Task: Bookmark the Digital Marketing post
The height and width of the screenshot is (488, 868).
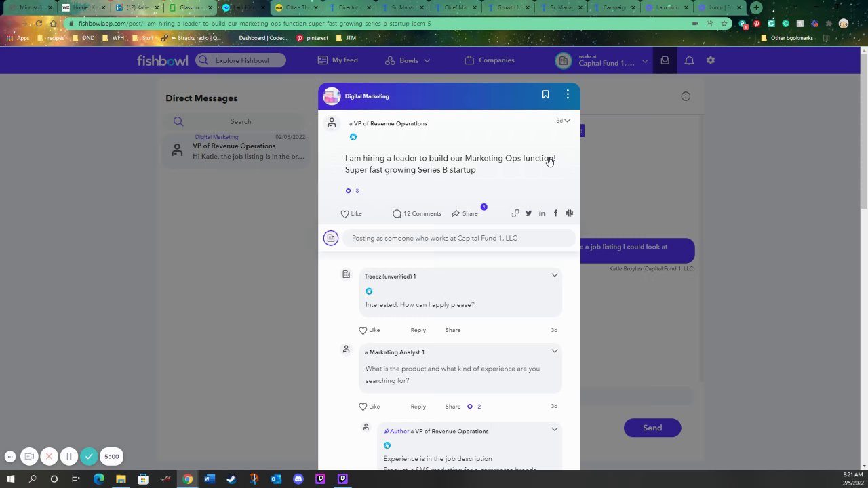Action: point(545,95)
